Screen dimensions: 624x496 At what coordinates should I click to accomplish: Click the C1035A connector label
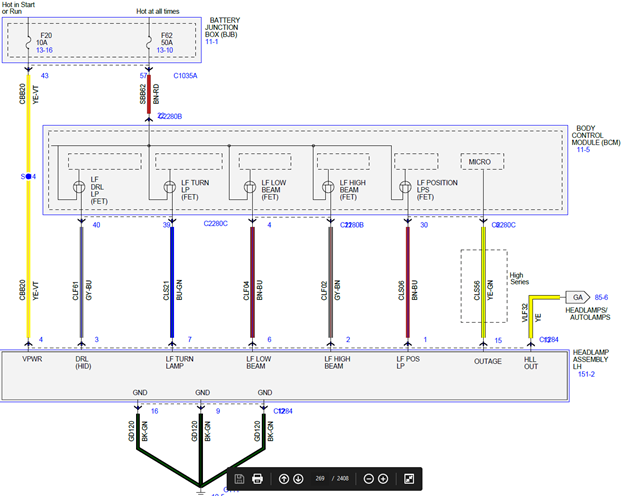[185, 76]
